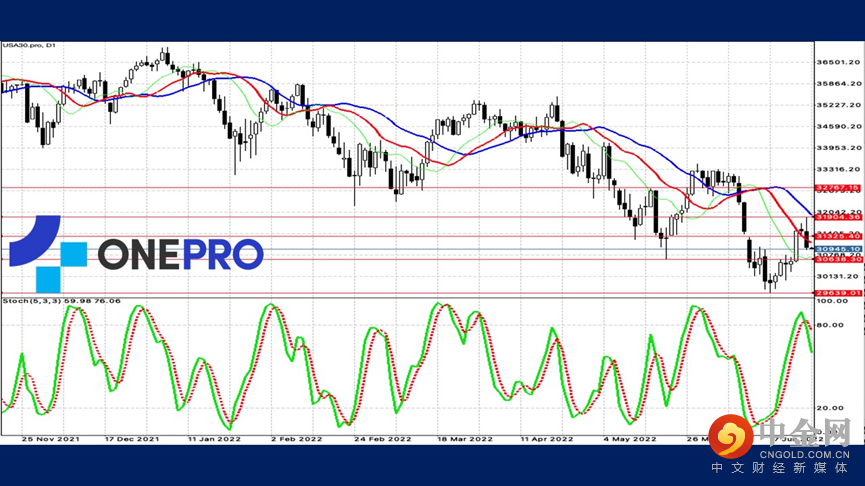865x486 pixels.
Task: Click the 29639.01 red support level tag
Action: pos(838,294)
